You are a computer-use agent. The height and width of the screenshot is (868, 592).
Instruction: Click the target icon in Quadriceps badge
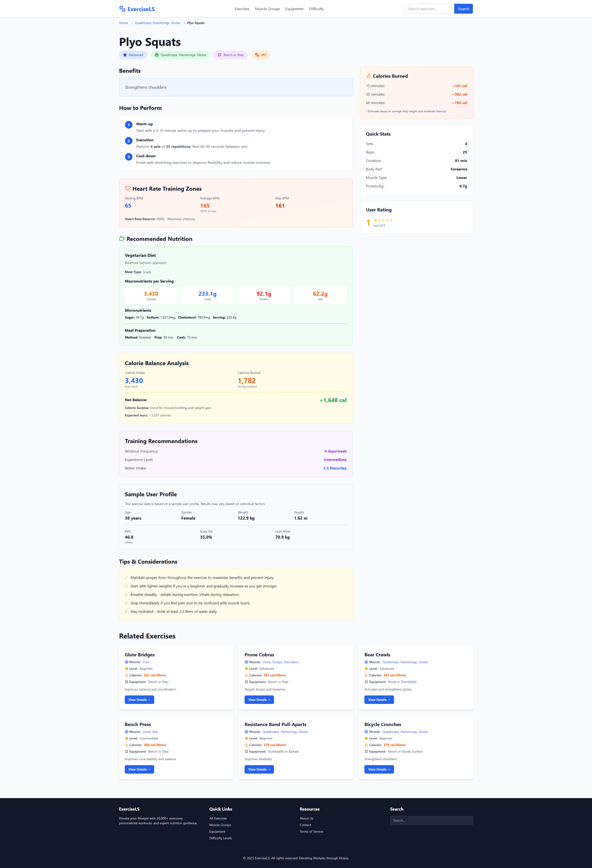[157, 55]
